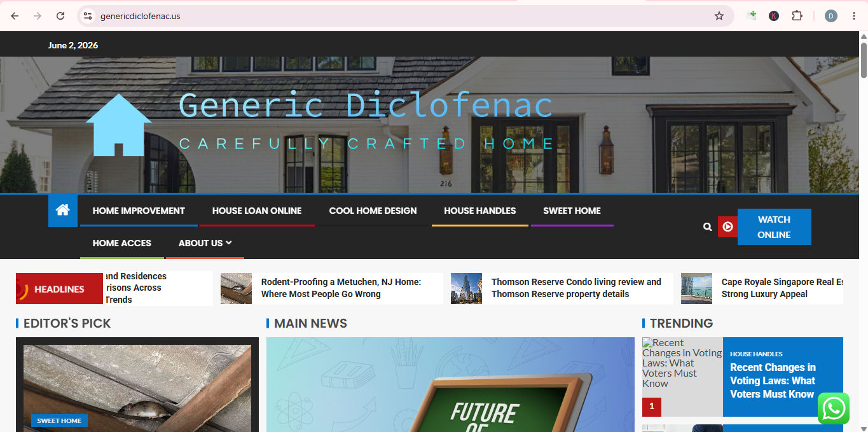868x432 pixels.
Task: Open the House Loan Online menu item
Action: 257,211
